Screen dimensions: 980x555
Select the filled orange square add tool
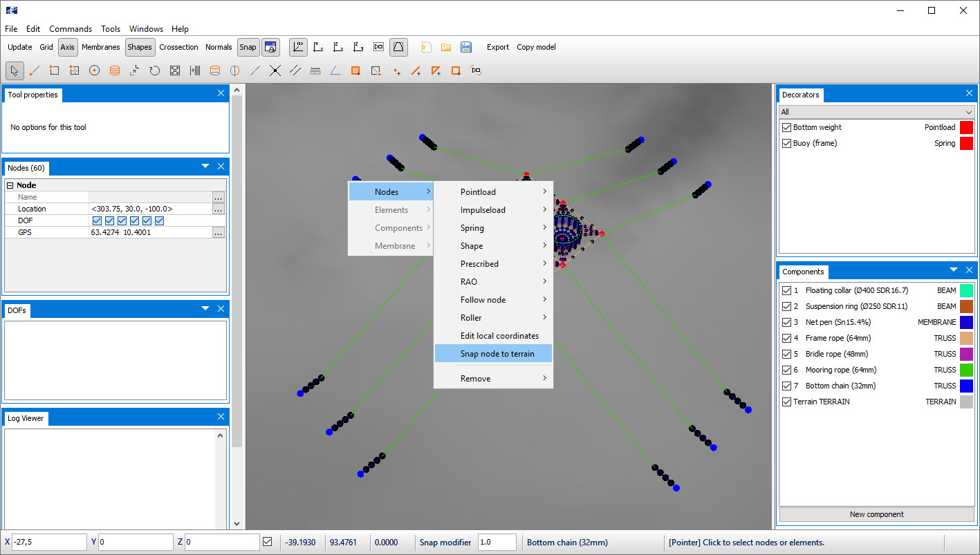pos(355,70)
